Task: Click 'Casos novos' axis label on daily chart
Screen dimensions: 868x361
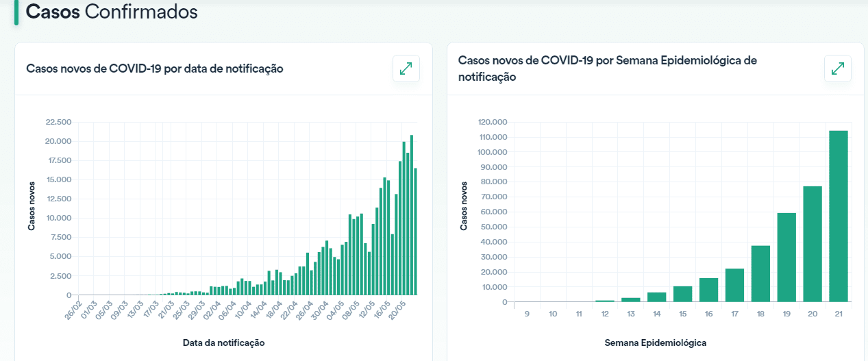Action: click(32, 205)
